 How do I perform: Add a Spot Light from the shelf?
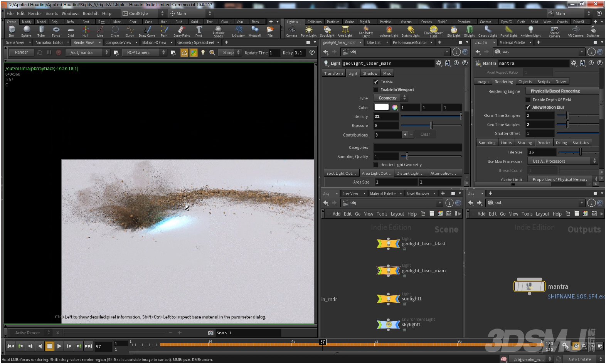tap(327, 31)
